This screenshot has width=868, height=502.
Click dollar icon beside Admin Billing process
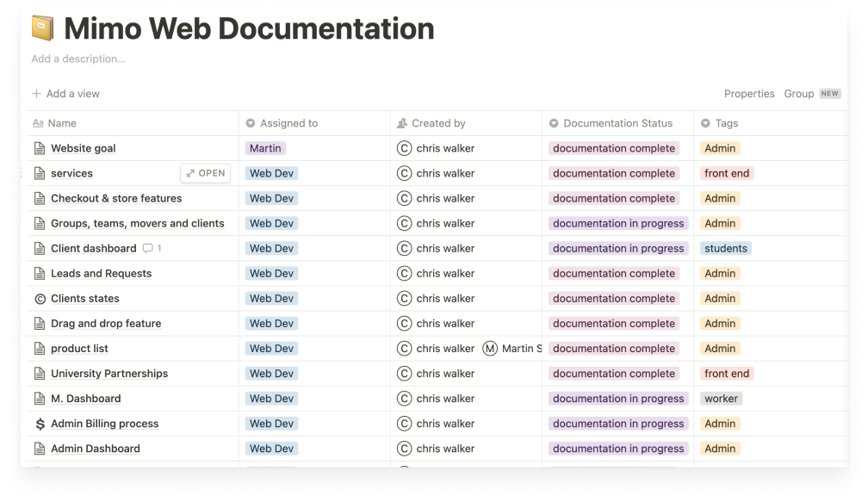[x=40, y=424]
